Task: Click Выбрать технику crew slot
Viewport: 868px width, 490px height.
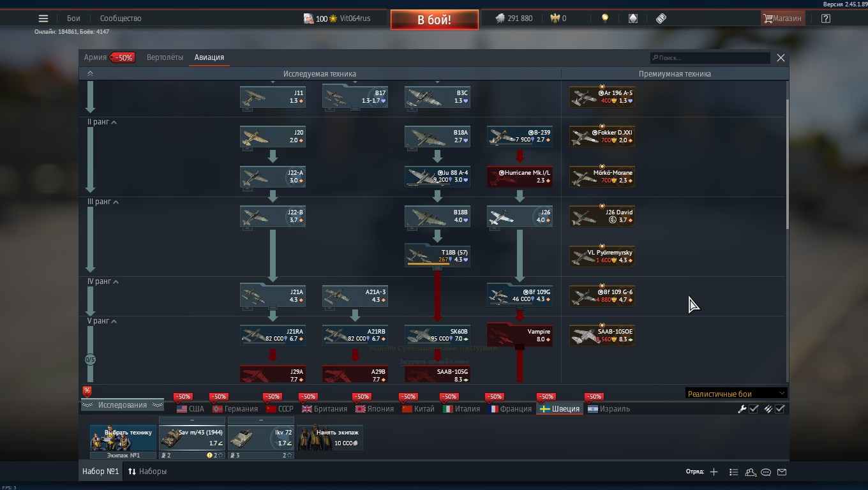Action: [x=123, y=438]
